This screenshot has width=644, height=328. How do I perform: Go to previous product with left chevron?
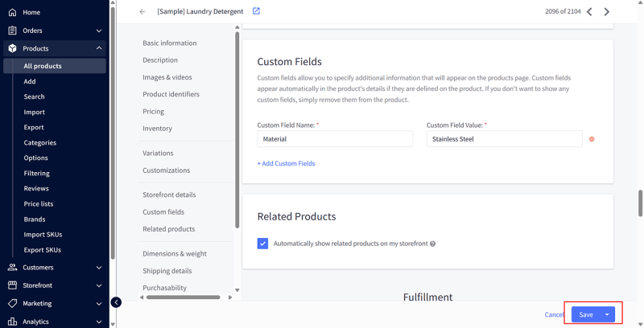(589, 11)
